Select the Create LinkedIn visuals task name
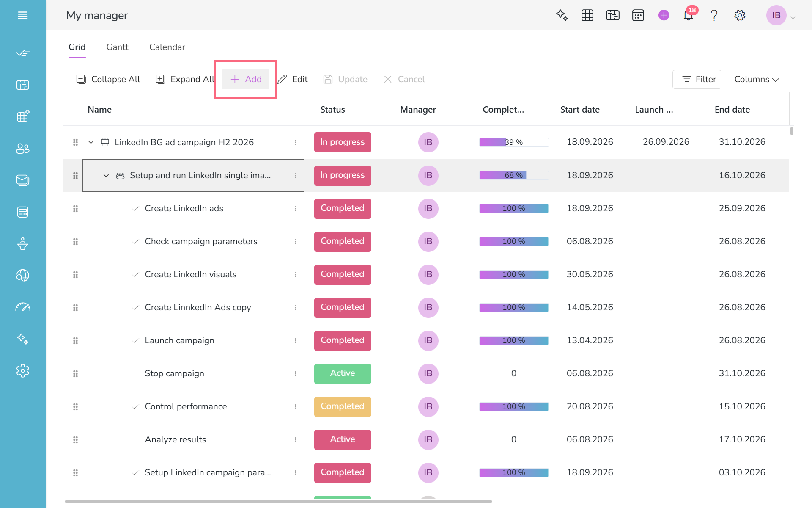 [x=190, y=274]
